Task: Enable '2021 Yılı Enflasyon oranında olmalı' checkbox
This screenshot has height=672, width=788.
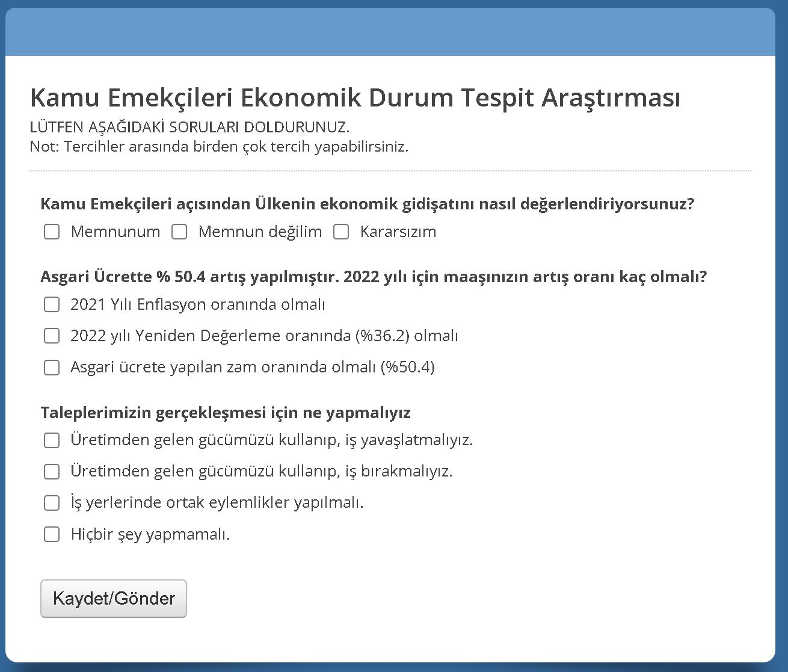Action: point(52,304)
